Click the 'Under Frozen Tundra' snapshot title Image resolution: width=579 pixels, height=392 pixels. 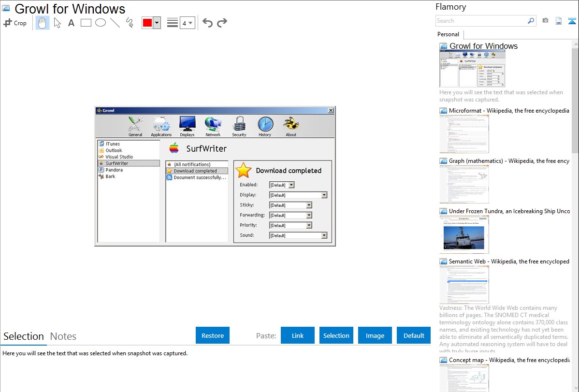509,211
